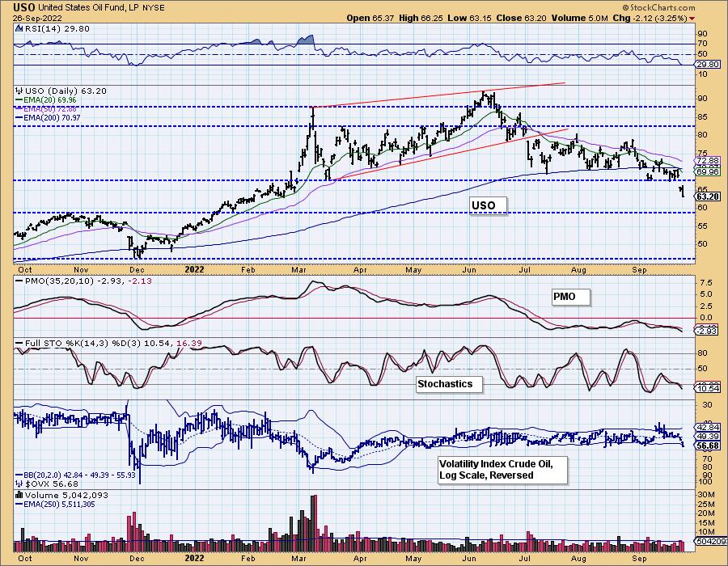This screenshot has width=728, height=566.
Task: Click the 69.96 price tag on price axis
Action: pyautogui.click(x=709, y=171)
